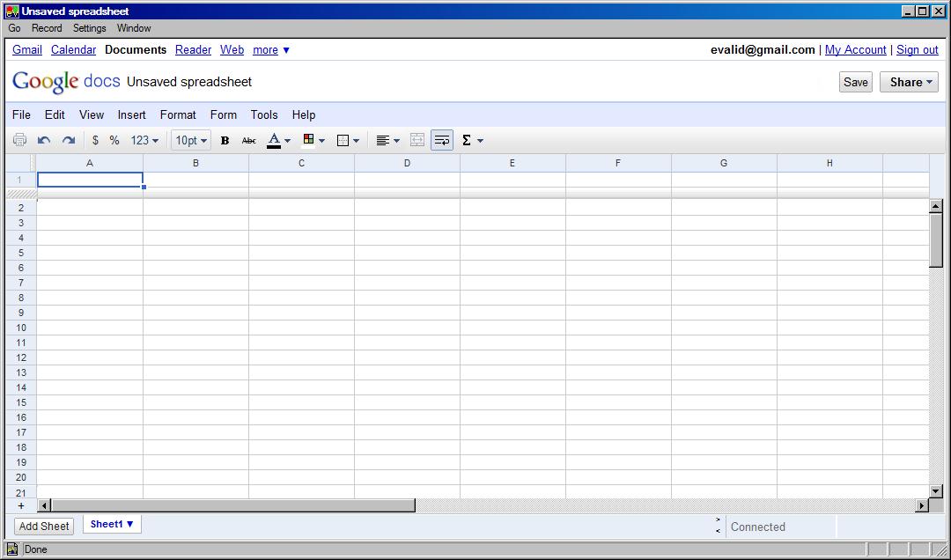Click the Print icon in toolbar
Screen dimensions: 951x560
pos(19,140)
